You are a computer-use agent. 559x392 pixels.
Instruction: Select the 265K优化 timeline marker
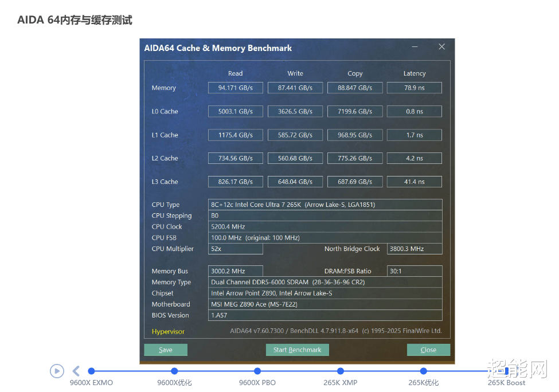click(x=424, y=371)
